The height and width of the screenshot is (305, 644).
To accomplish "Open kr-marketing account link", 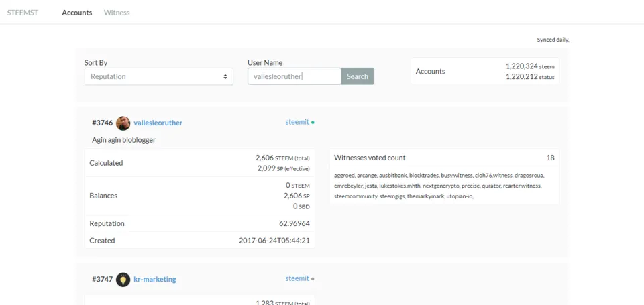I will pos(155,279).
